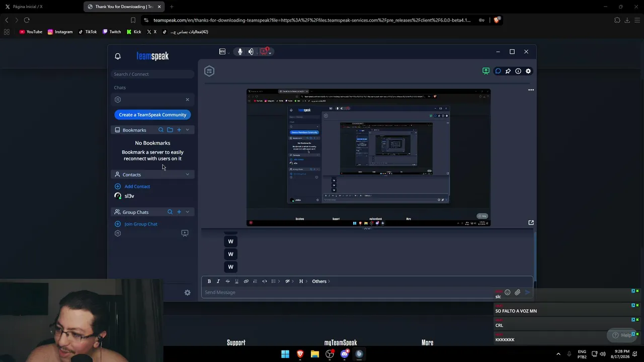Insert a hyperlink in message

246,282
